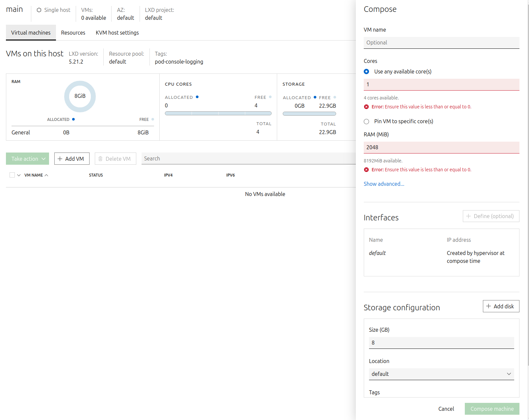The height and width of the screenshot is (420, 529).
Task: Click the VM name input field
Action: tap(441, 42)
